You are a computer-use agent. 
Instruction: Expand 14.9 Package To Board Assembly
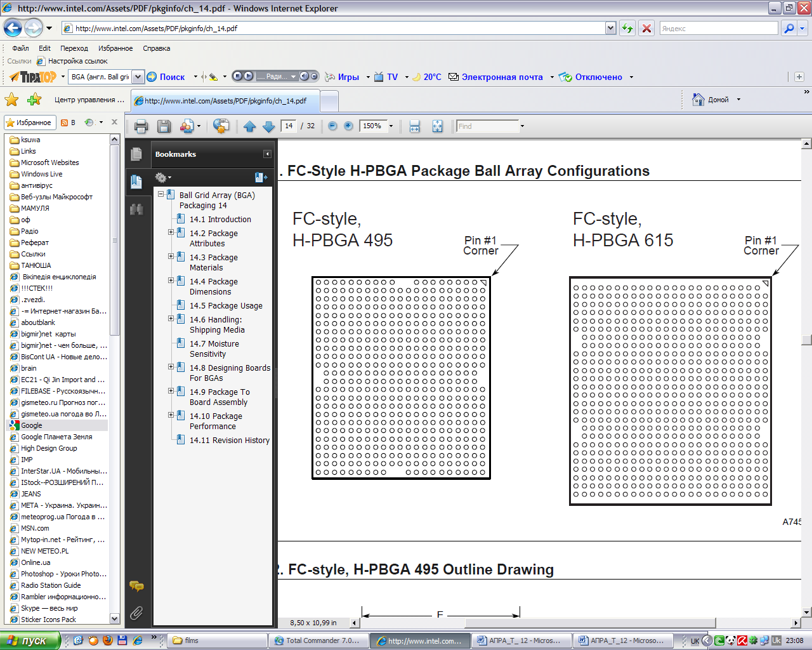point(171,392)
